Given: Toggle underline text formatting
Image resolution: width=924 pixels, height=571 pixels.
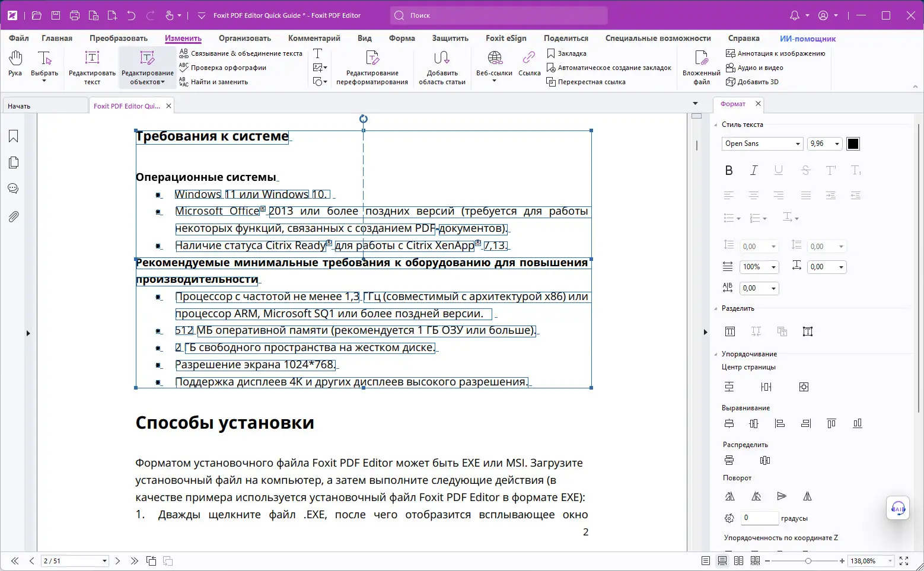Looking at the screenshot, I should click(x=779, y=171).
